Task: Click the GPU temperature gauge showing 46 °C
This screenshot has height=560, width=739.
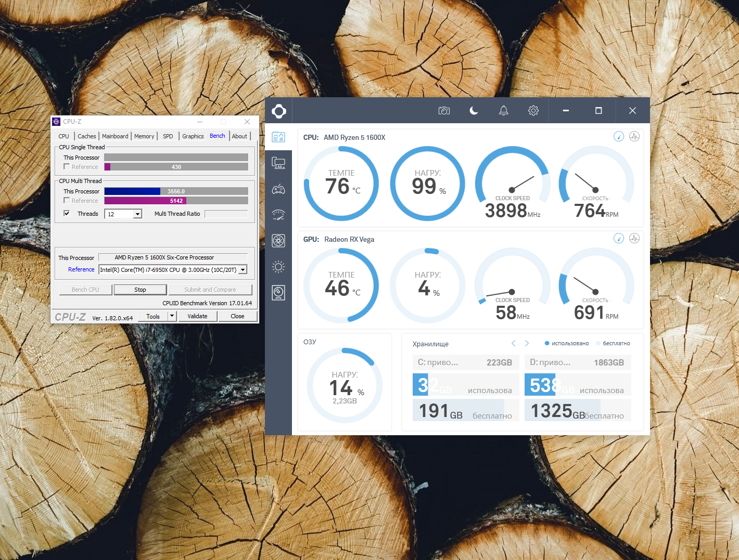Action: [x=341, y=285]
